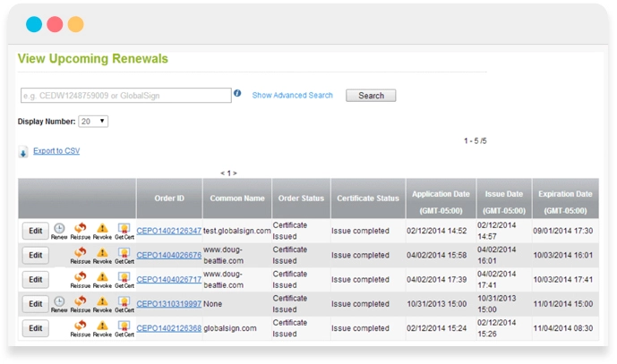The image size is (617, 364).
Task: Click Reissue icon for order CEPO1404026676
Action: 81,254
